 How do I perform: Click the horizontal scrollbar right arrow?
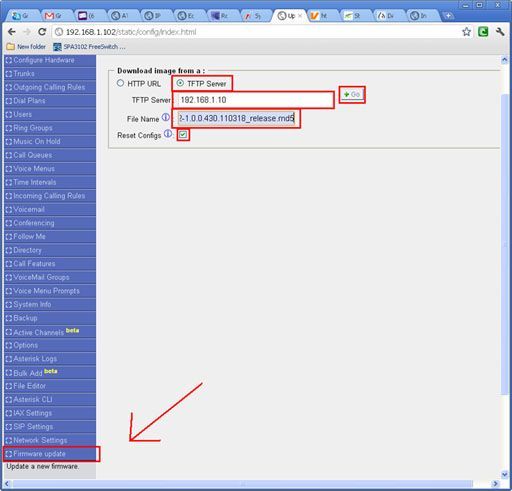(496, 483)
